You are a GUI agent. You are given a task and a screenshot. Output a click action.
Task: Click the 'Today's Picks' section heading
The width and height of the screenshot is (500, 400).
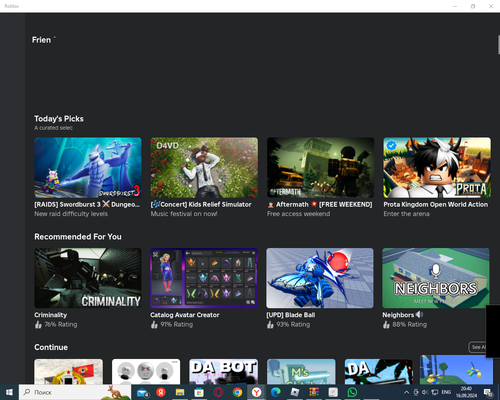(x=59, y=119)
